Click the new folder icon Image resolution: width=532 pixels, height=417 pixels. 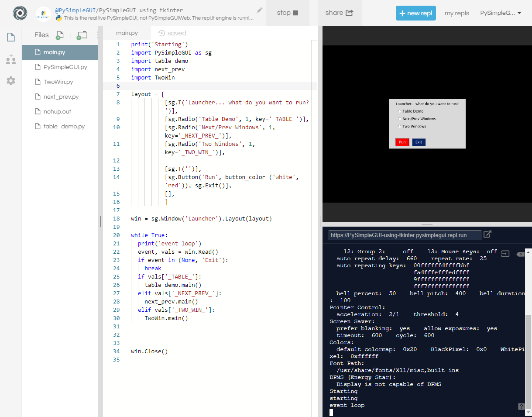click(82, 35)
